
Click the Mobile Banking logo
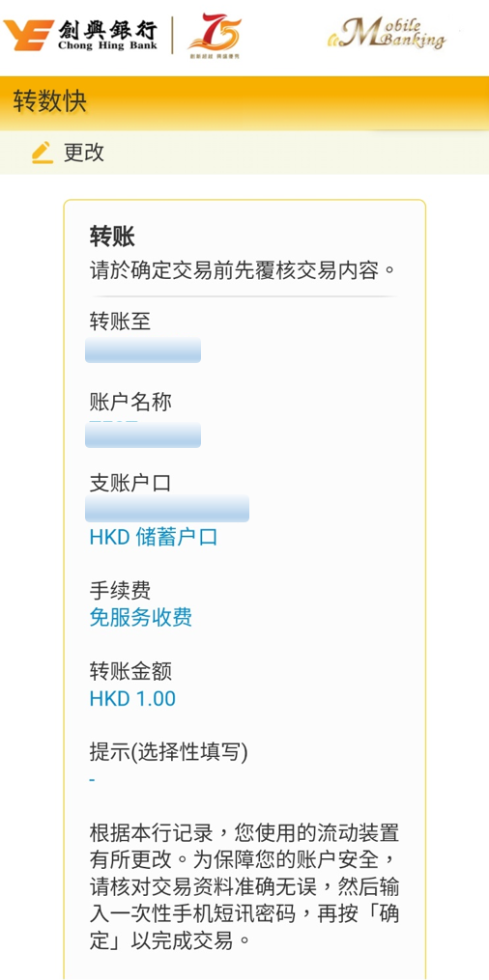click(x=387, y=34)
